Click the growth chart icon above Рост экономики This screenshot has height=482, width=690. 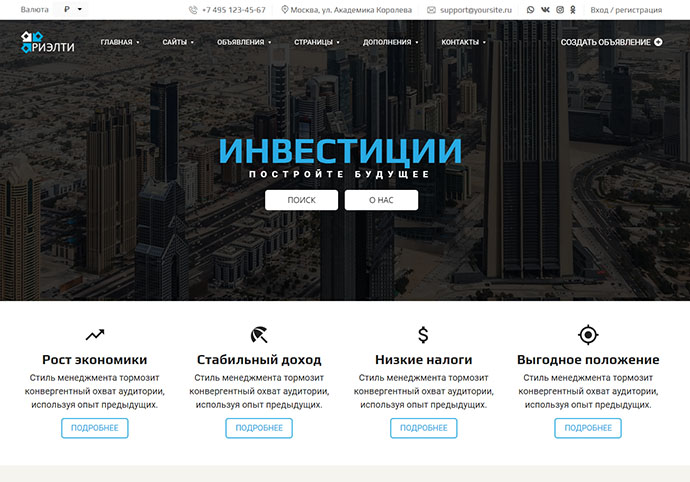[x=95, y=335]
